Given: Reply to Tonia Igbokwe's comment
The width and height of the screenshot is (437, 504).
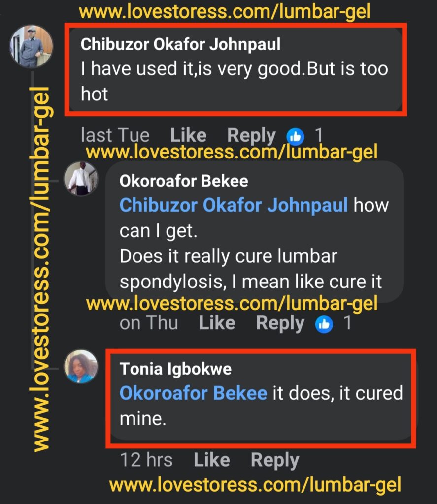Looking at the screenshot, I should [x=275, y=461].
